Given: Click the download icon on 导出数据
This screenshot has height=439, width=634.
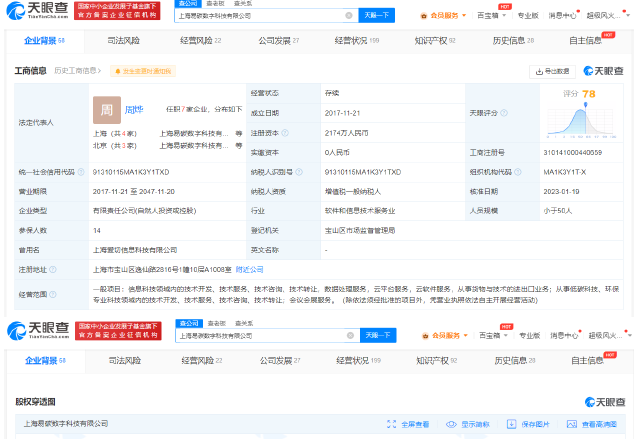Looking at the screenshot, I should point(539,72).
